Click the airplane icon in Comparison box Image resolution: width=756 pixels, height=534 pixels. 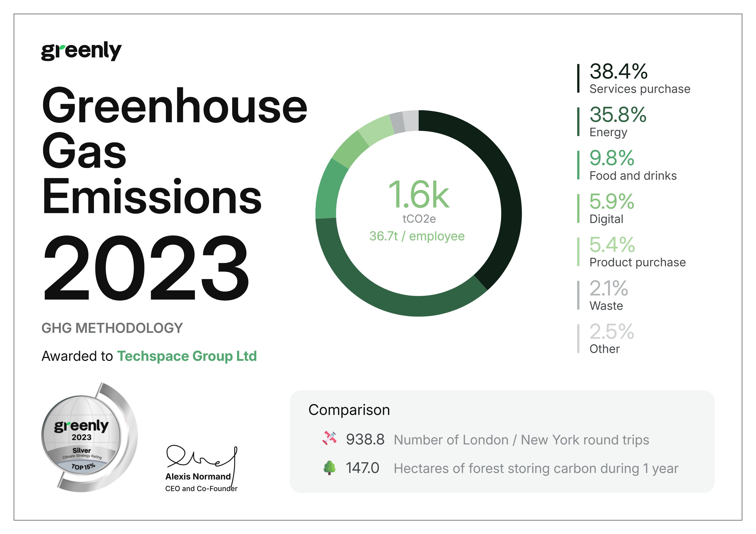(329, 438)
